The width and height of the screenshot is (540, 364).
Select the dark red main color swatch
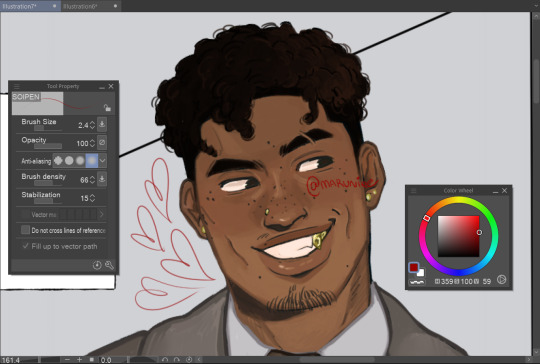[x=414, y=267]
